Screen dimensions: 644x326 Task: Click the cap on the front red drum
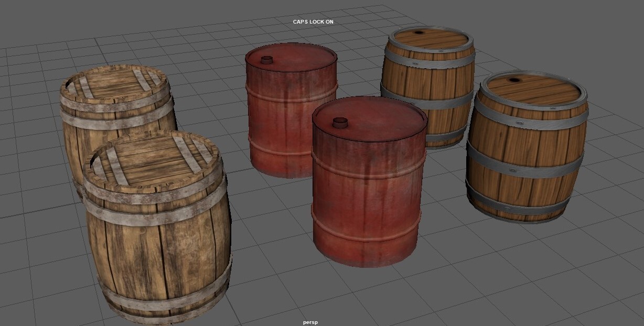(x=341, y=122)
